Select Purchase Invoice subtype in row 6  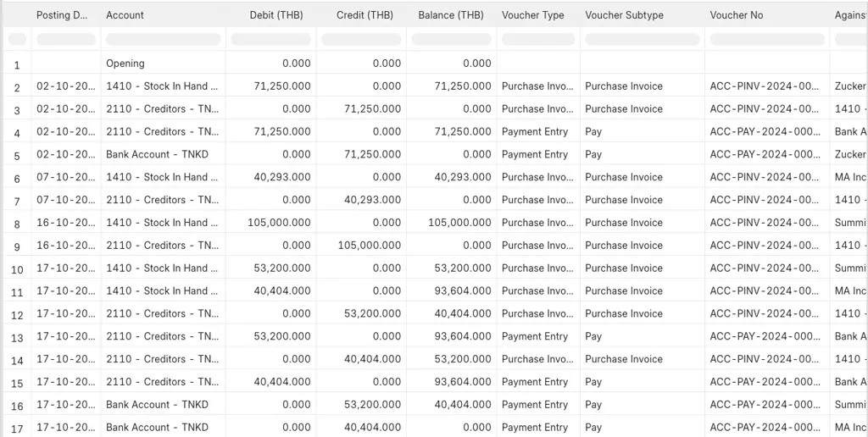click(x=624, y=176)
